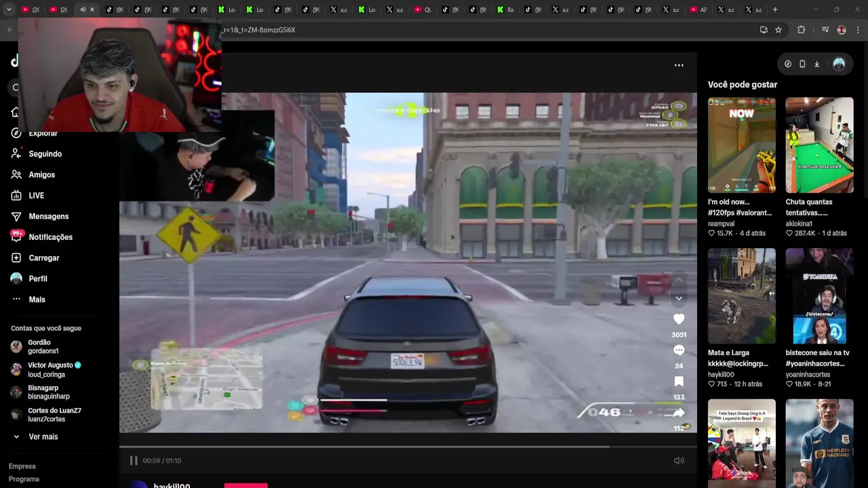This screenshot has width=868, height=488.
Task: Open the Chrome three-dot menu
Action: coord(859,30)
